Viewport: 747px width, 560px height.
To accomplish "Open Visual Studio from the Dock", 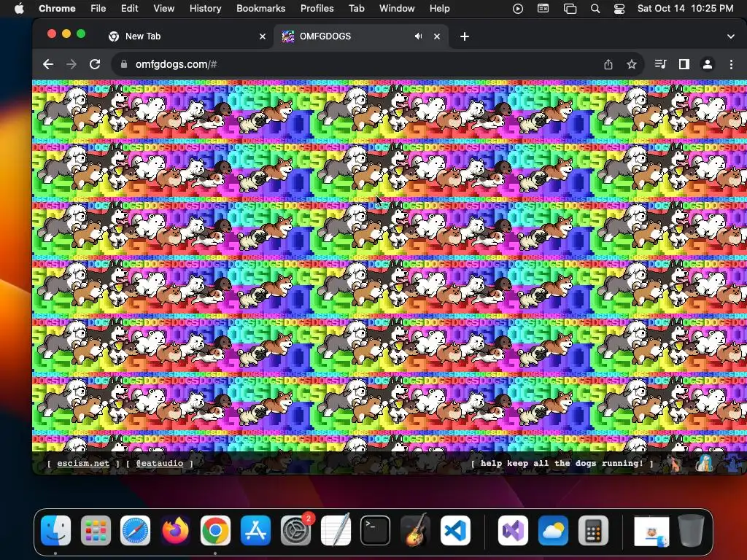I will [513, 530].
